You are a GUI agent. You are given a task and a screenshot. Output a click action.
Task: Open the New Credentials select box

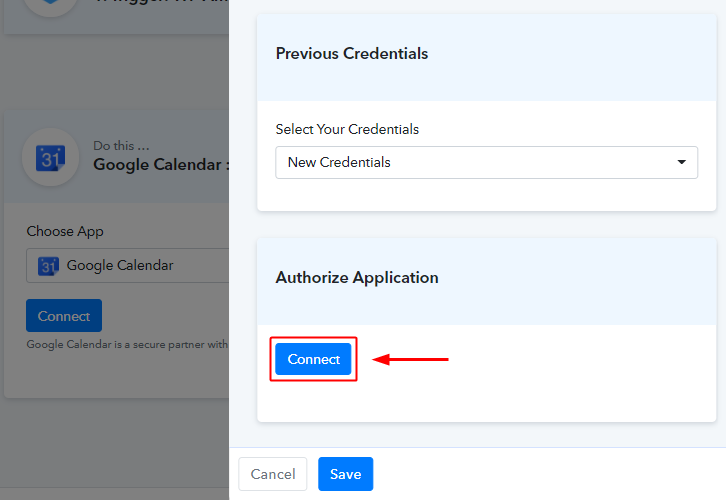point(486,162)
